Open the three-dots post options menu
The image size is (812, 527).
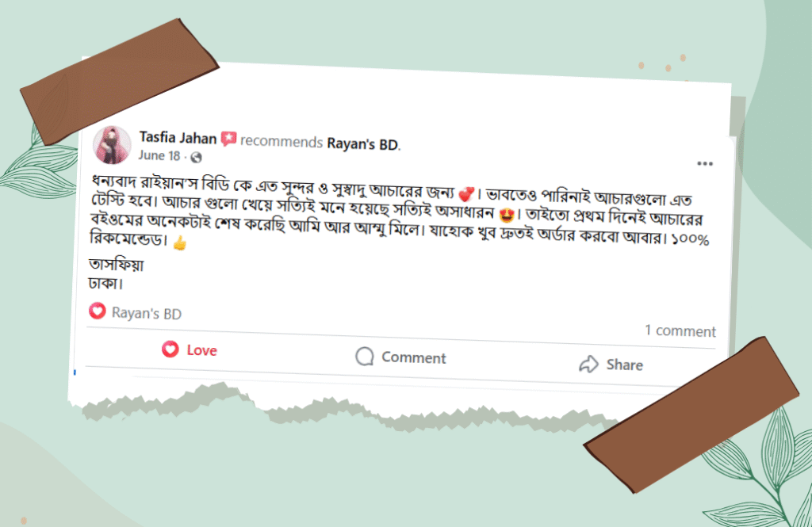click(x=705, y=163)
